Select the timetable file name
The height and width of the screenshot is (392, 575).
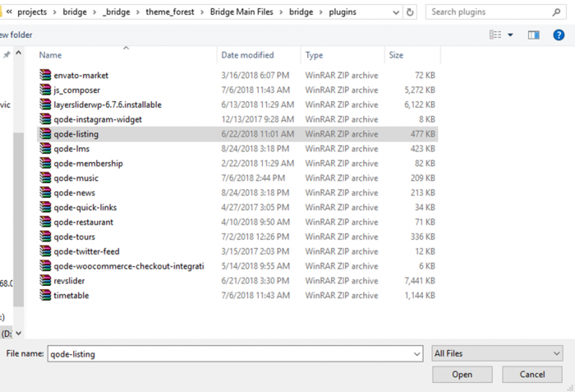(x=71, y=296)
